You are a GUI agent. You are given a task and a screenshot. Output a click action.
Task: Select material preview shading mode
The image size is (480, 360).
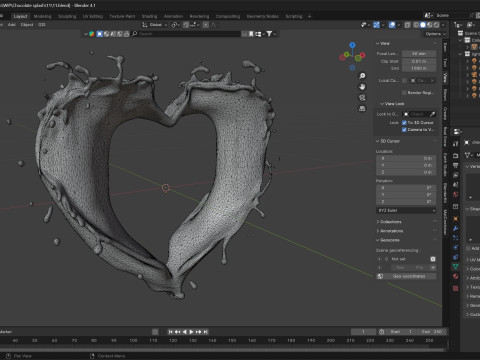point(430,25)
